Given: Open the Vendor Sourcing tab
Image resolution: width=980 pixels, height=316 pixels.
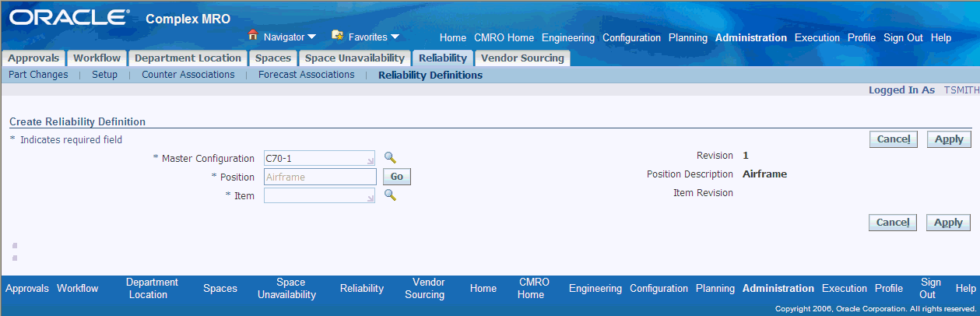Looking at the screenshot, I should tap(522, 58).
